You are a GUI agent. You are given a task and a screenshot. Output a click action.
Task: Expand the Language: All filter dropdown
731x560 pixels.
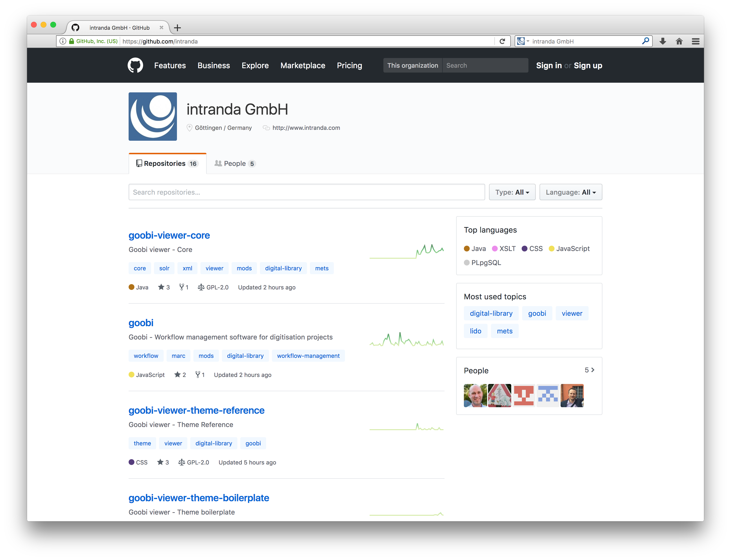[571, 192]
